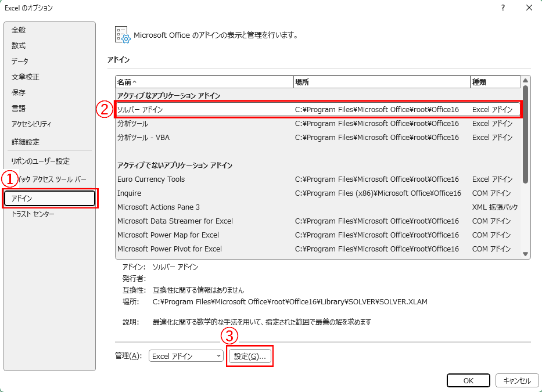
Task: Open the 管理 Excel アドイン dropdown
Action: click(186, 356)
